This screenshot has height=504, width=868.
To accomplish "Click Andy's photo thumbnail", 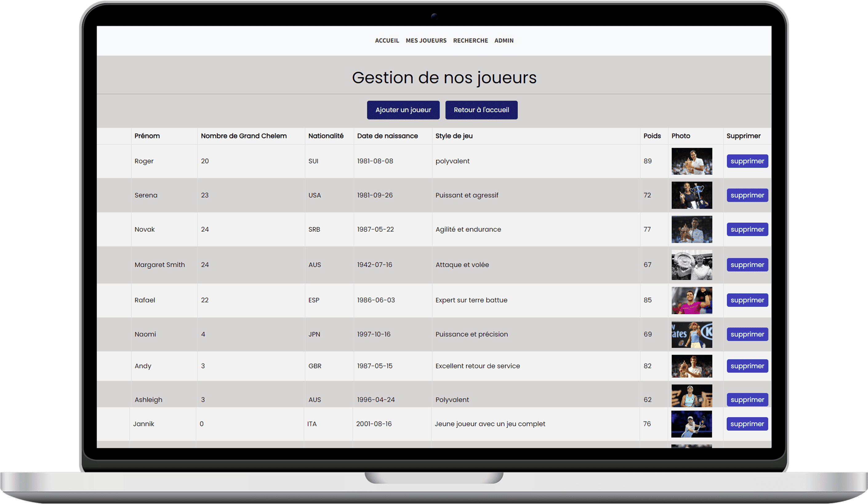I will pos(691,366).
